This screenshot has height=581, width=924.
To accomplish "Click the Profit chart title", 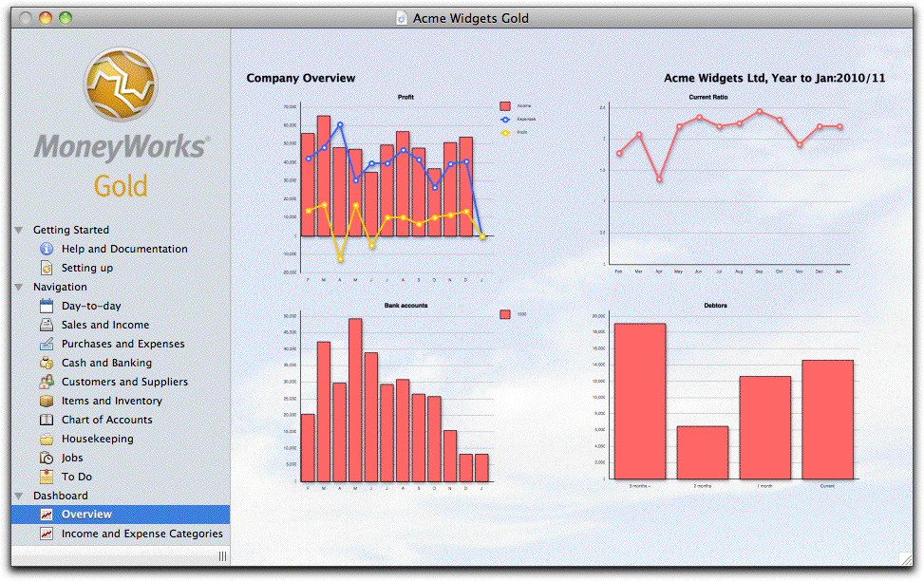I will (405, 97).
